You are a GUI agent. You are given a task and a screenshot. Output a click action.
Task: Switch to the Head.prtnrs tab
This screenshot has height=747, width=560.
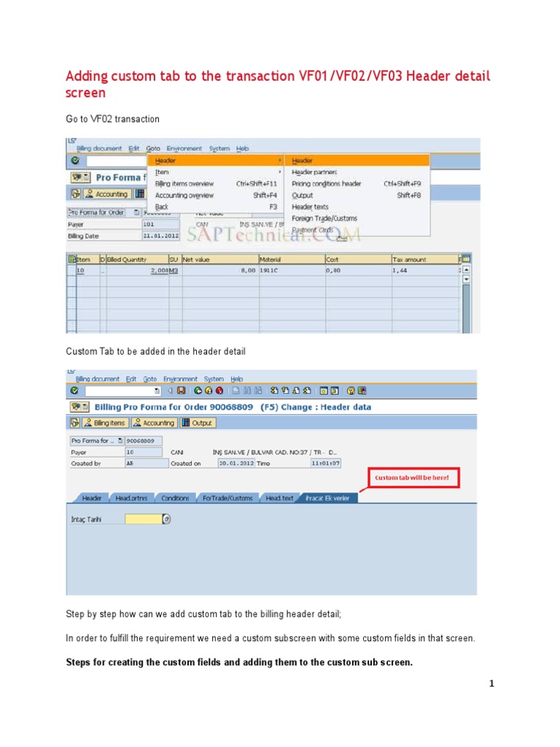pyautogui.click(x=131, y=498)
